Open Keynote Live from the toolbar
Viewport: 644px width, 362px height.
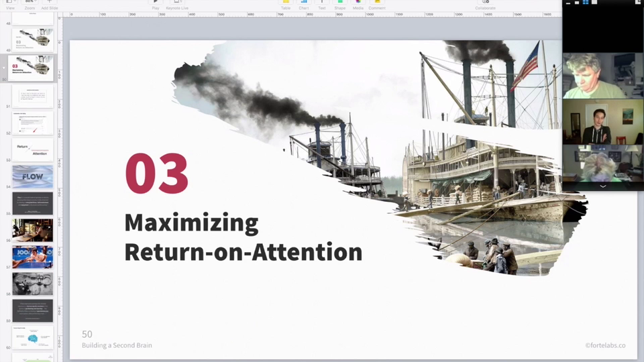coord(177,4)
